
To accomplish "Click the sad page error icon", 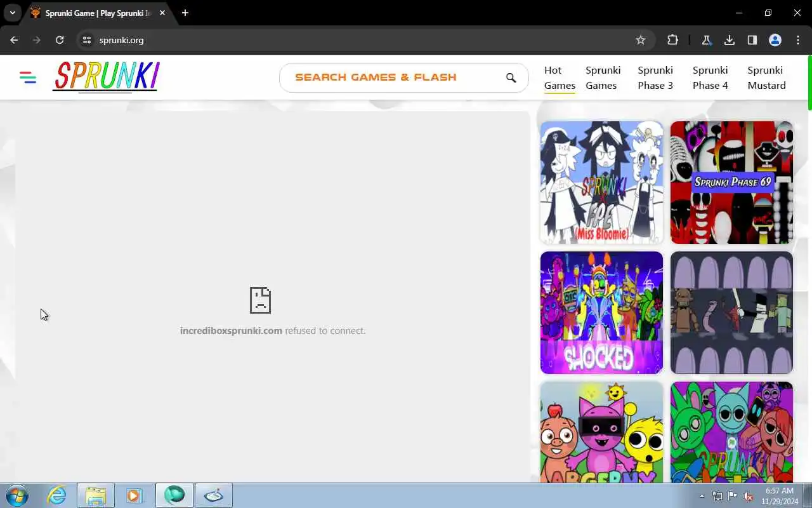I will [260, 300].
